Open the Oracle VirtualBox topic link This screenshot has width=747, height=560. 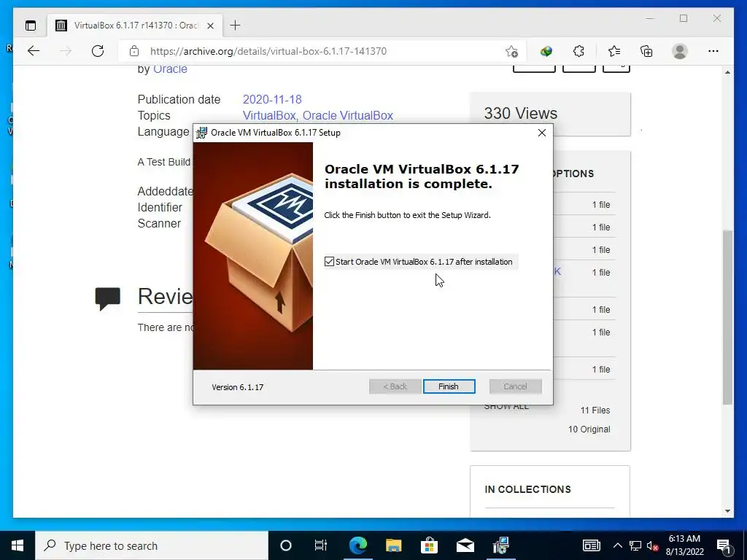click(x=348, y=116)
